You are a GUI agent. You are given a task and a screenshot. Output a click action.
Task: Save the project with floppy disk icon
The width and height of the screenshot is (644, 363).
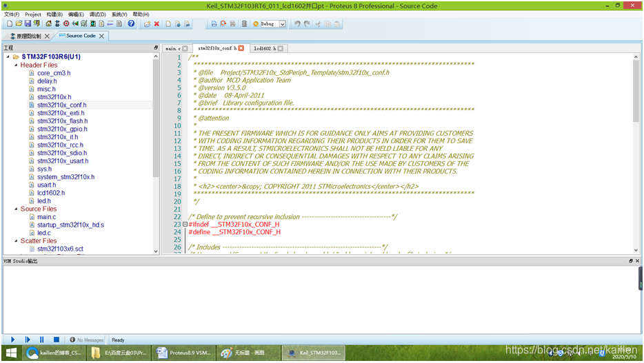point(28,24)
